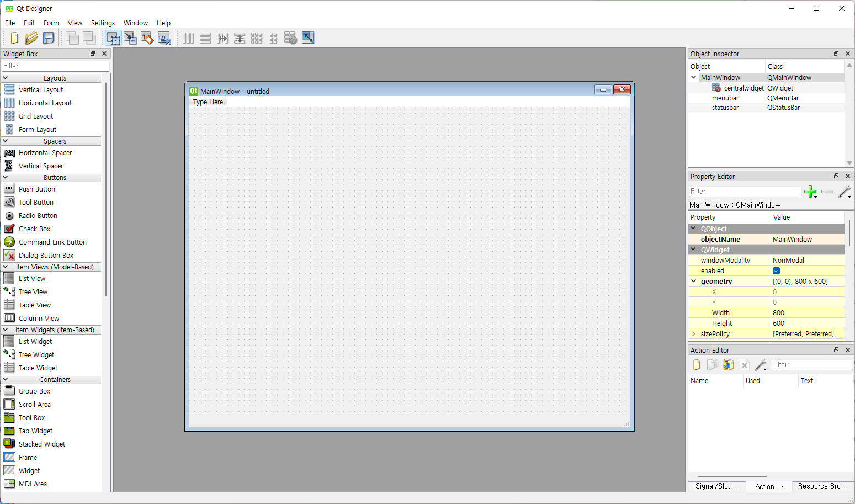This screenshot has height=504, width=855.
Task: Expand the sizePolicy property
Action: click(x=694, y=333)
